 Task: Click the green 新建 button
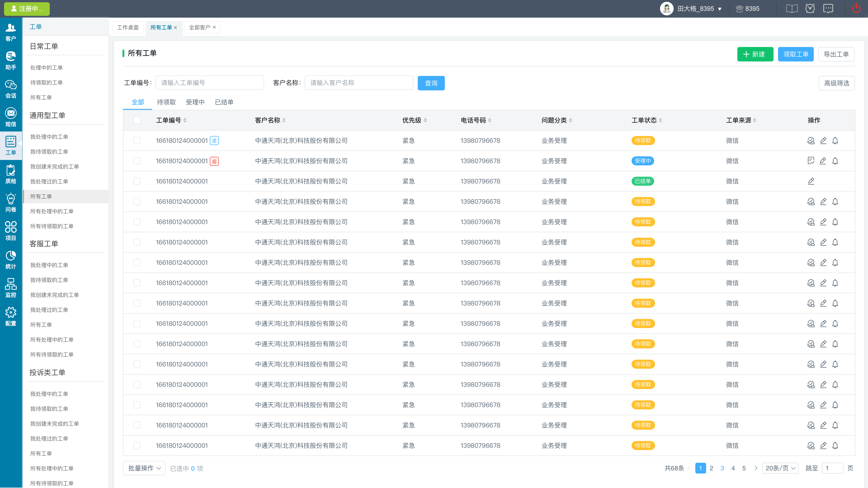click(755, 54)
